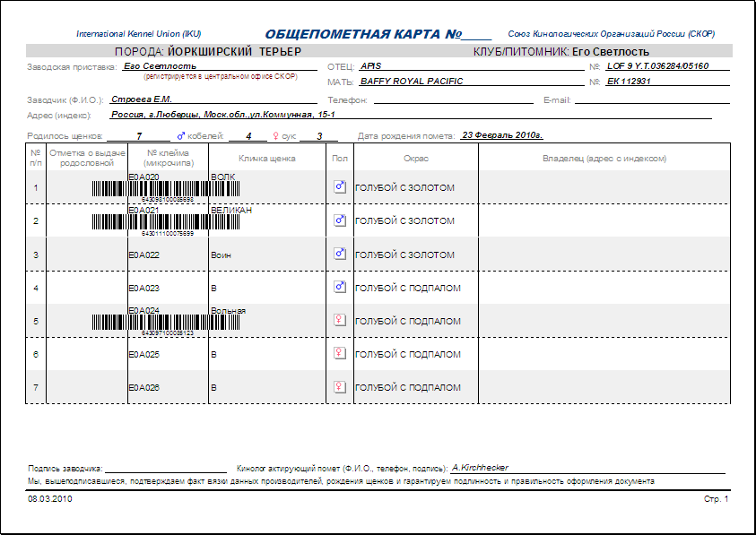Click mother number ЕК 112931
Screen dimensions: 756x535
click(x=629, y=81)
